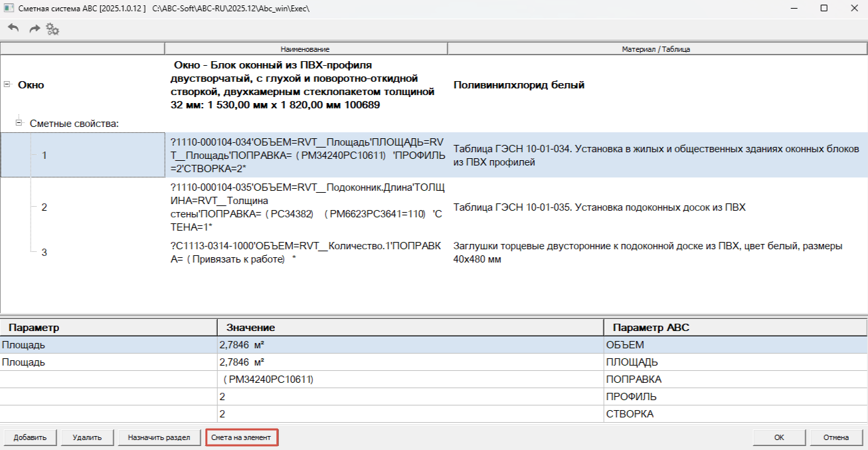Select the ГЭСН 10-01-035 table description
The image size is (868, 450).
(600, 207)
